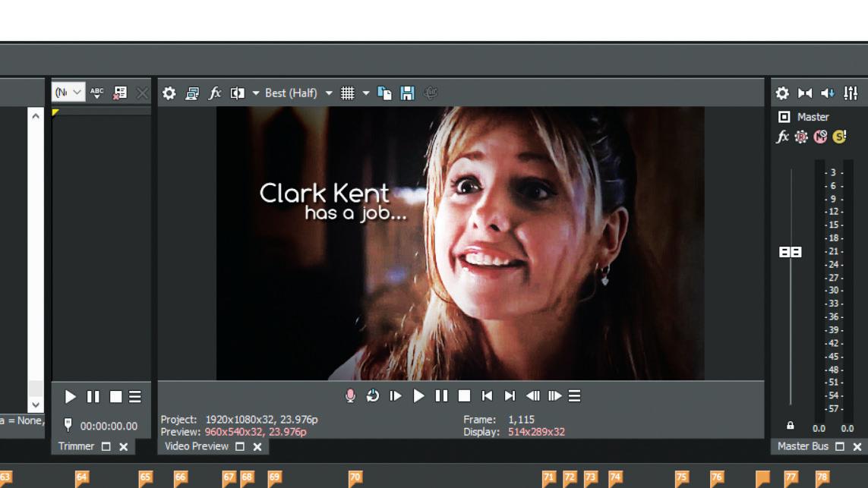Toggle the grid overlays icon
Screen dimensions: 868x488
(347, 93)
